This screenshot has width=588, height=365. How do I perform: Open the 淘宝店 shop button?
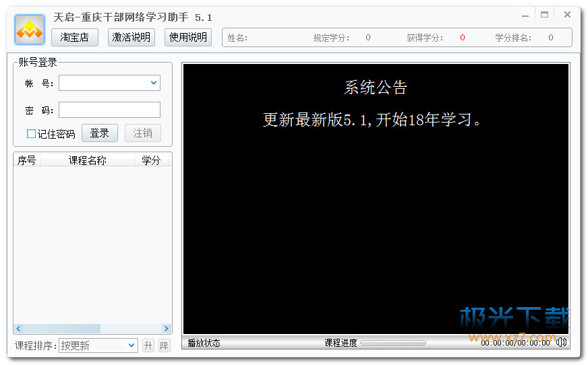click(x=74, y=38)
